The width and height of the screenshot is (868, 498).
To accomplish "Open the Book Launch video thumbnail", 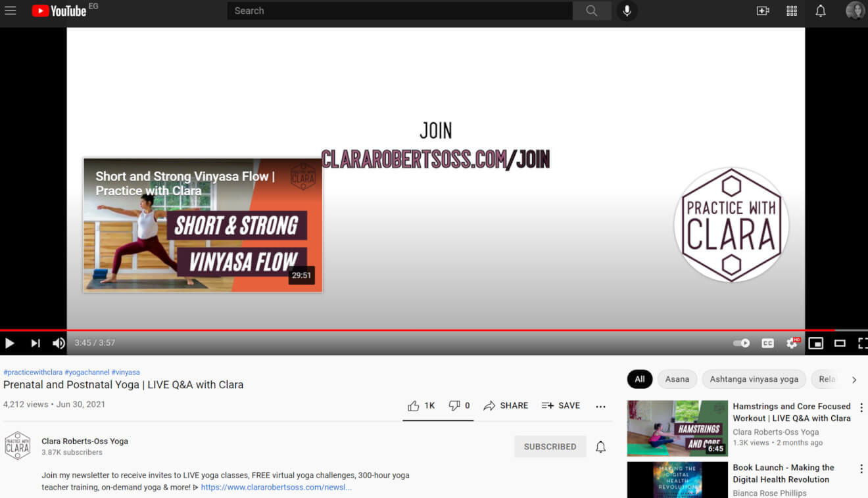I will tap(677, 480).
